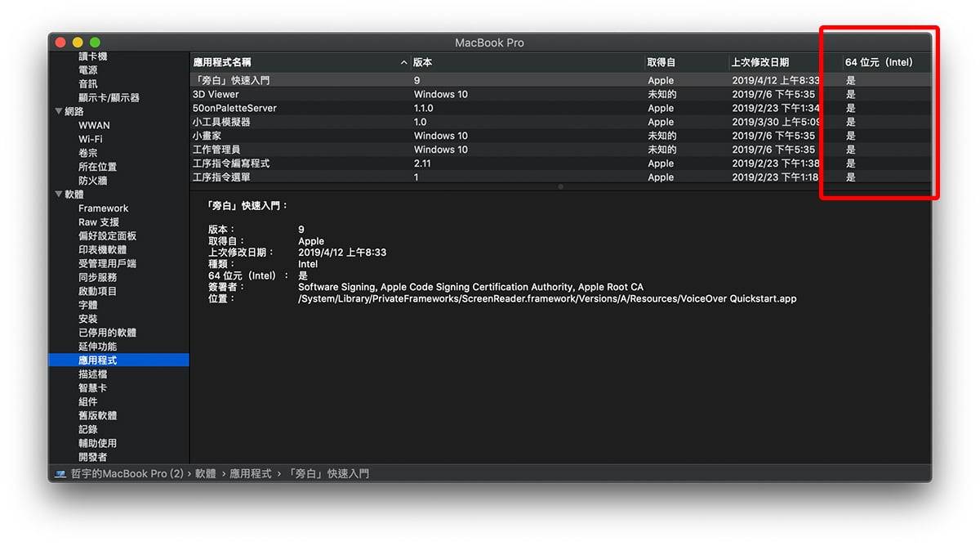Select highlighted 應用程式 in the sidebar
The image size is (980, 546).
118,360
